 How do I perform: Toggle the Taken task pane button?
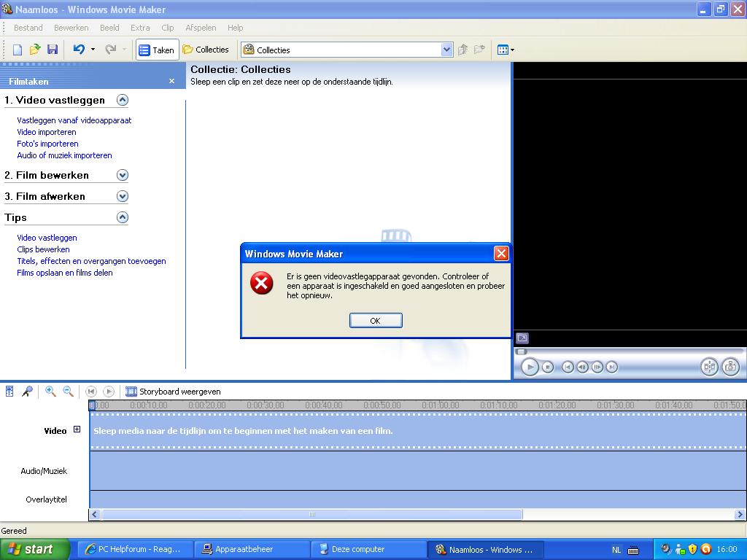pos(158,50)
